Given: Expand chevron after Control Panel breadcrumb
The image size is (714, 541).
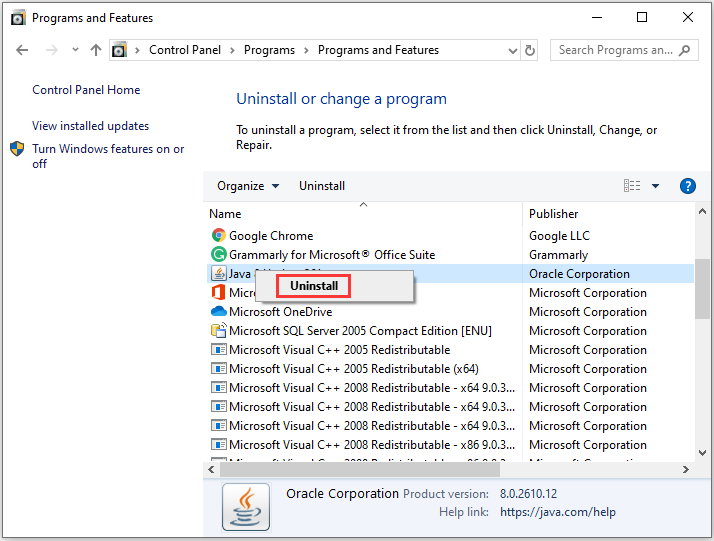Looking at the screenshot, I should (232, 50).
